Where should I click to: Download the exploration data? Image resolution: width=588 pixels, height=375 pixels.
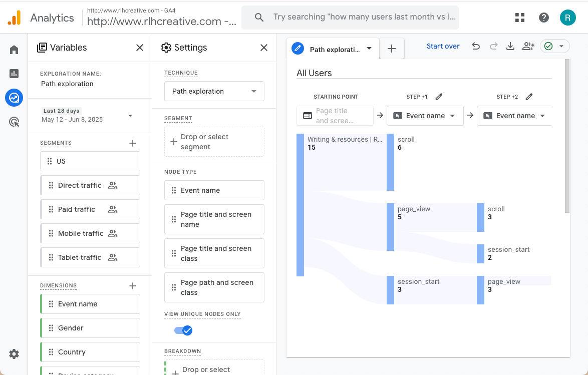tap(510, 46)
